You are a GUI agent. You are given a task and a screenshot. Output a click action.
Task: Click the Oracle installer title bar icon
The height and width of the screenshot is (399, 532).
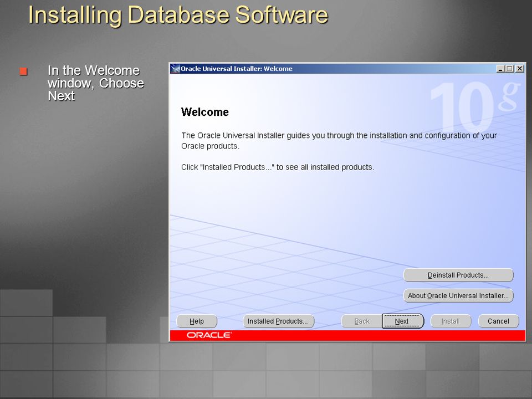[175, 69]
